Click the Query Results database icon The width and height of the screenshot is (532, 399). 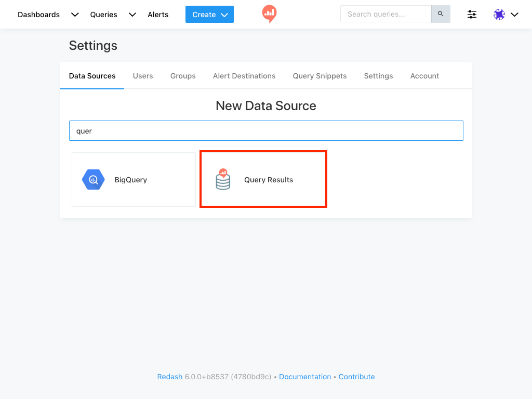223,180
